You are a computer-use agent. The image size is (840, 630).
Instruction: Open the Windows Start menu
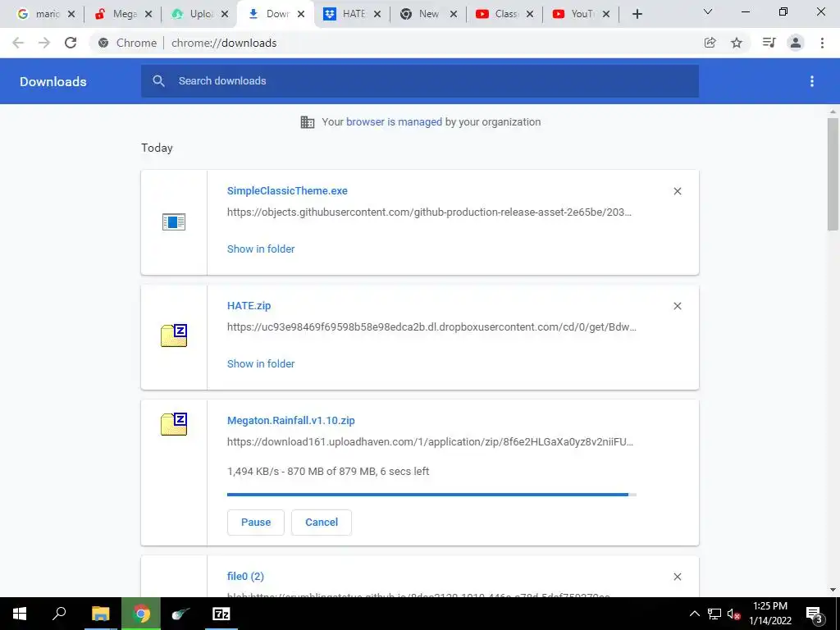20,614
